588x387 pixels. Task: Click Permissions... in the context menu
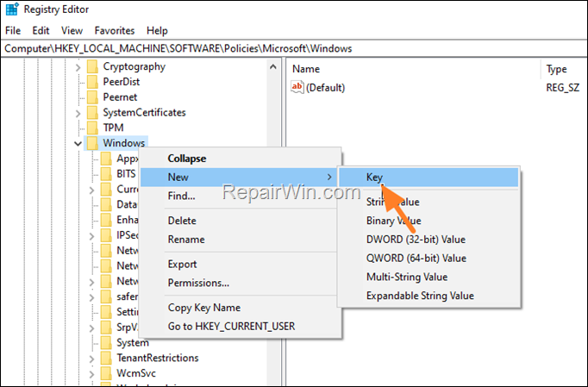[198, 283]
